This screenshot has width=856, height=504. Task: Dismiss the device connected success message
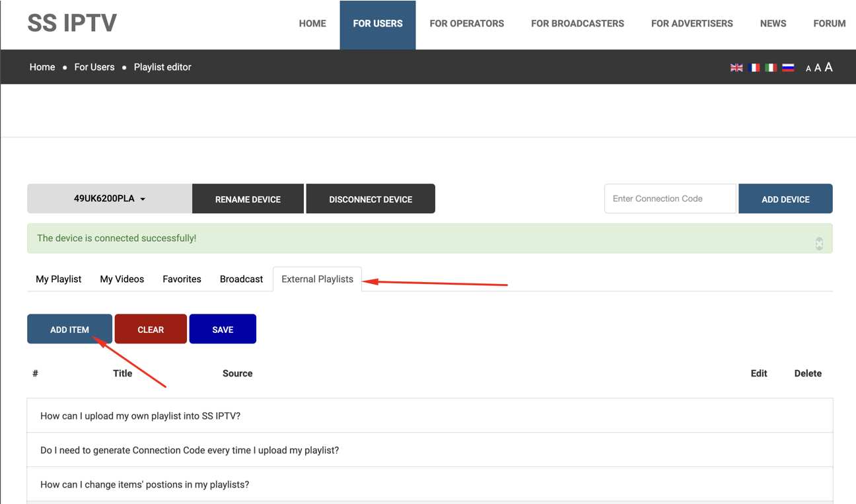819,244
